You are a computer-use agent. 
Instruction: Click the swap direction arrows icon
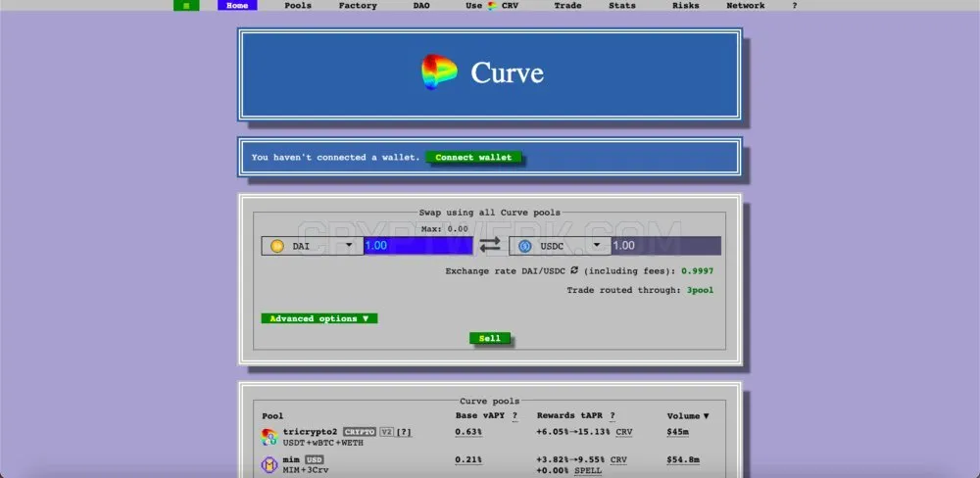coord(490,245)
